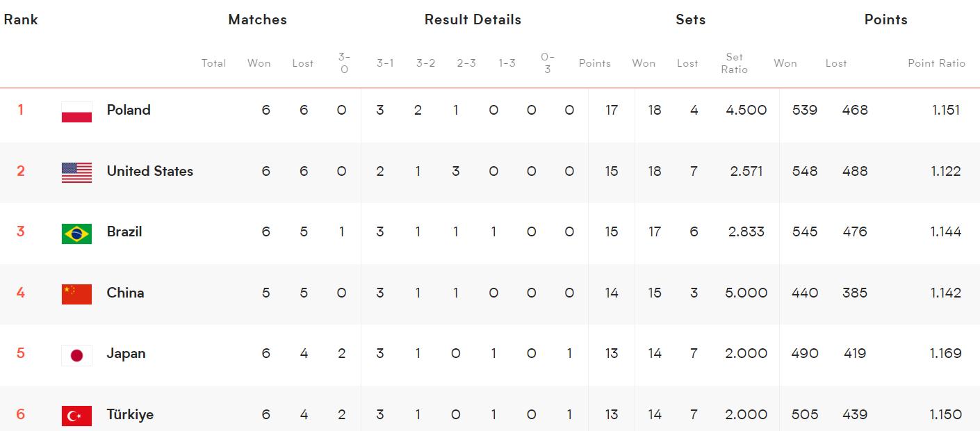Viewport: 980px width, 431px height.
Task: Select the Türkiye team name
Action: pyautogui.click(x=130, y=414)
